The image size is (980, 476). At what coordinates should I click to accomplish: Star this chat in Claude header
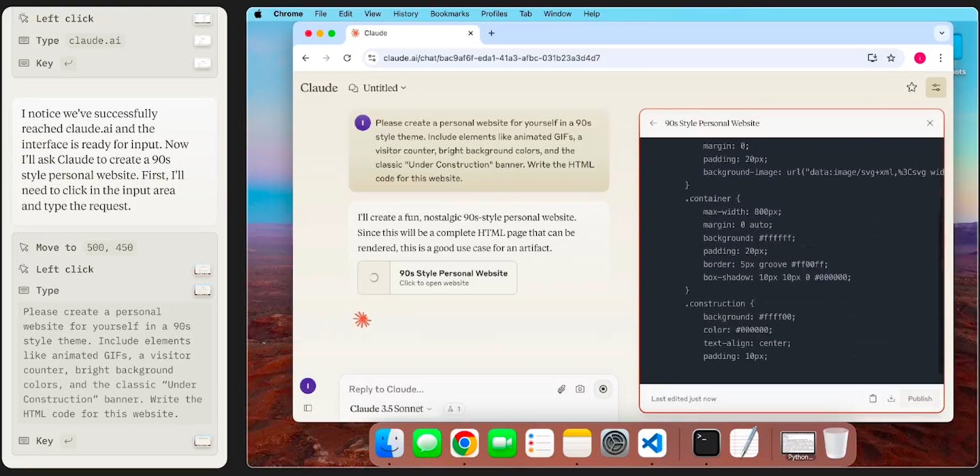point(911,88)
